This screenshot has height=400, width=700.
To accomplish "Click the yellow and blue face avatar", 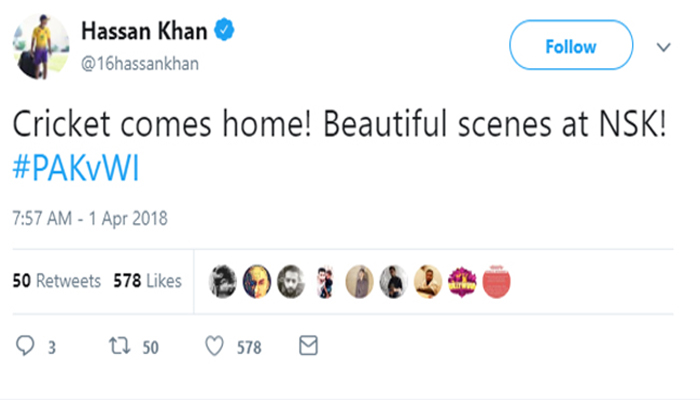I will 256,282.
